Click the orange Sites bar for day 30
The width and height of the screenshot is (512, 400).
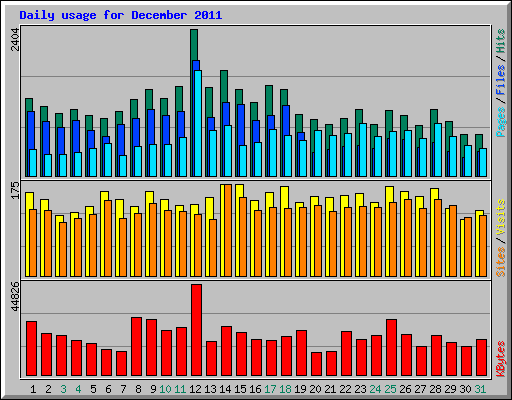coord(468,247)
